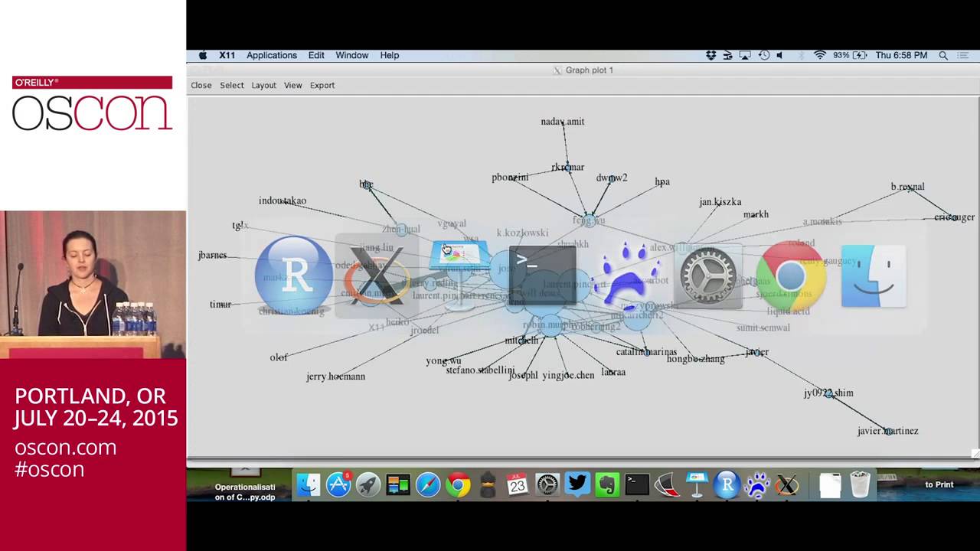Open the Help menu
Screen dimensions: 980x551
[x=390, y=55]
